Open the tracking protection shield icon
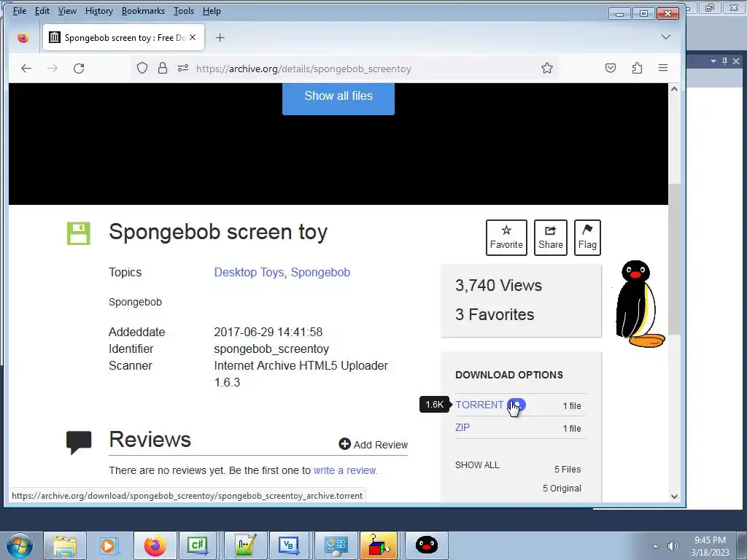This screenshot has width=747, height=560. (x=142, y=68)
